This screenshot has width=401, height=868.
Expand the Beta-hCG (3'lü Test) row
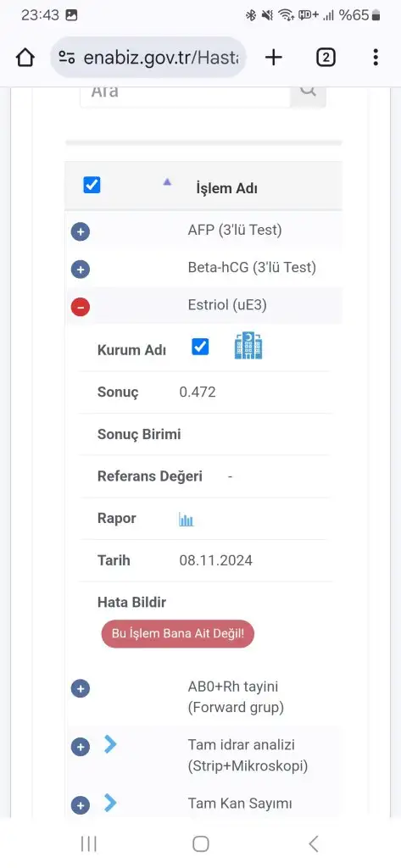81,270
